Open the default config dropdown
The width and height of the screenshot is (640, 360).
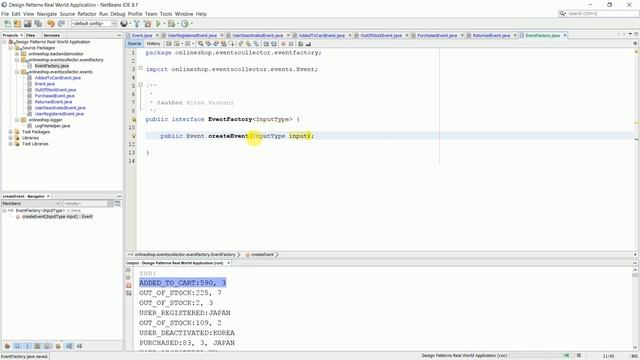click(94, 24)
